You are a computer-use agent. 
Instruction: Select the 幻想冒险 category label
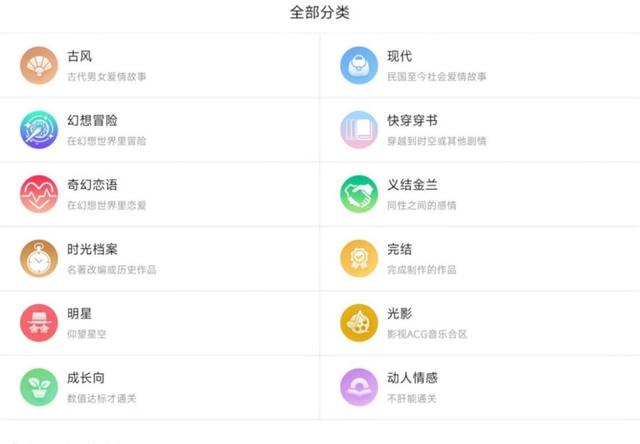point(93,120)
